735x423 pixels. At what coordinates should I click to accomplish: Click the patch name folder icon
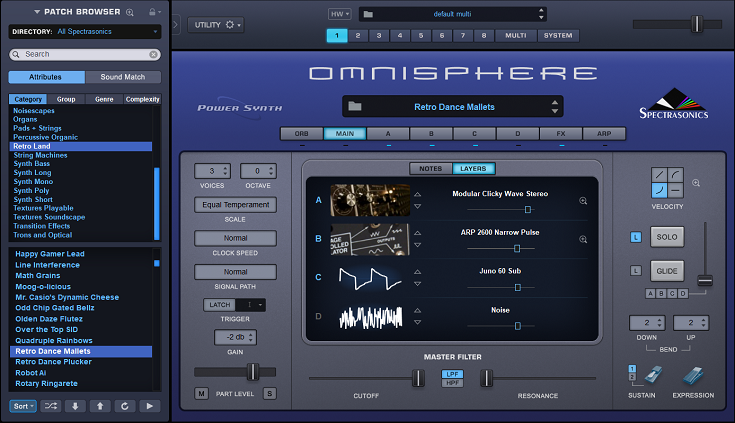(355, 106)
